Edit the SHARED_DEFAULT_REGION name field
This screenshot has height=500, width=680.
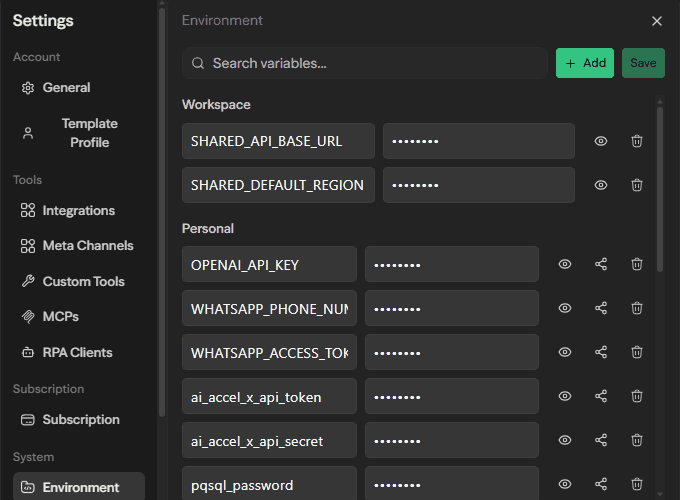point(278,185)
